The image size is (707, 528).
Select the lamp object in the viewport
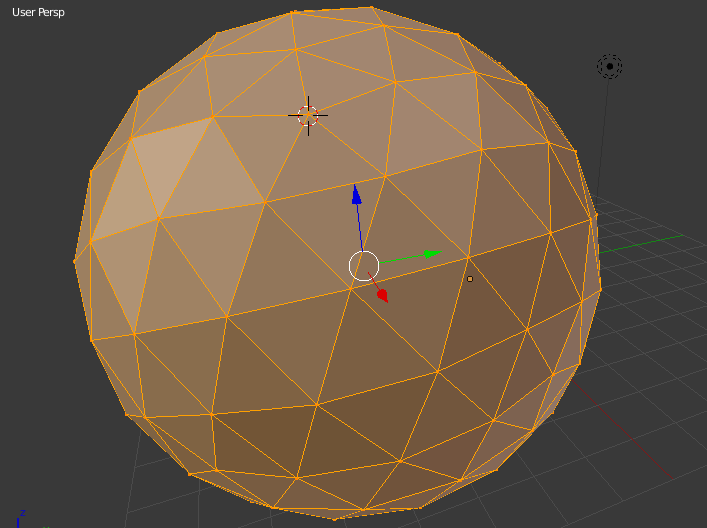coord(610,66)
